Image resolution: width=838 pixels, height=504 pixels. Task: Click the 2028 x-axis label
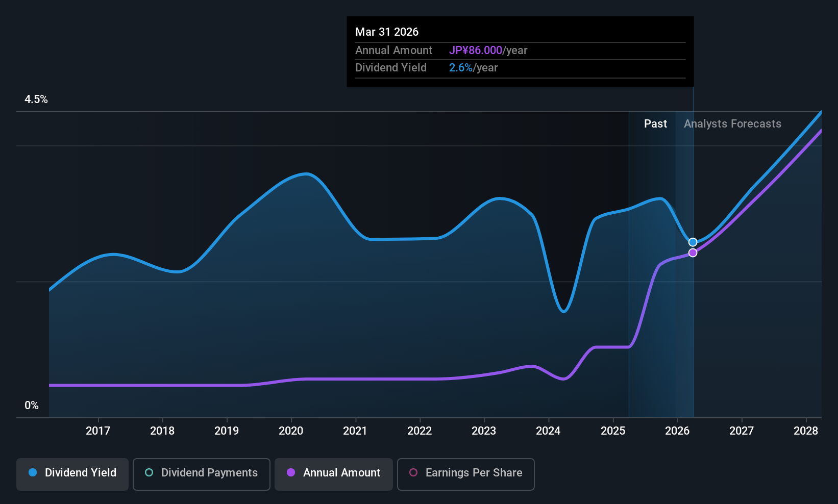806,431
